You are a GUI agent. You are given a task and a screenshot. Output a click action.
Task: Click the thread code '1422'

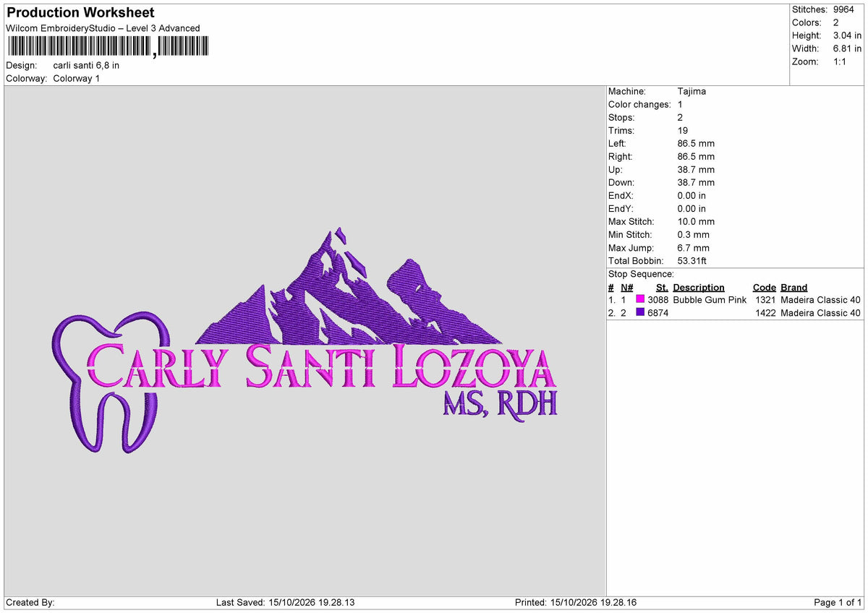pos(765,312)
